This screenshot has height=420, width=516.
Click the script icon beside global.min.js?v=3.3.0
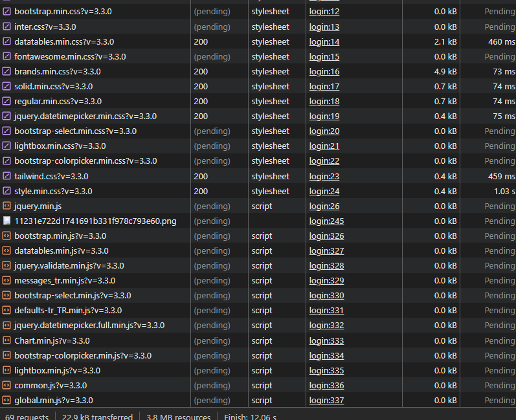pyautogui.click(x=6, y=401)
